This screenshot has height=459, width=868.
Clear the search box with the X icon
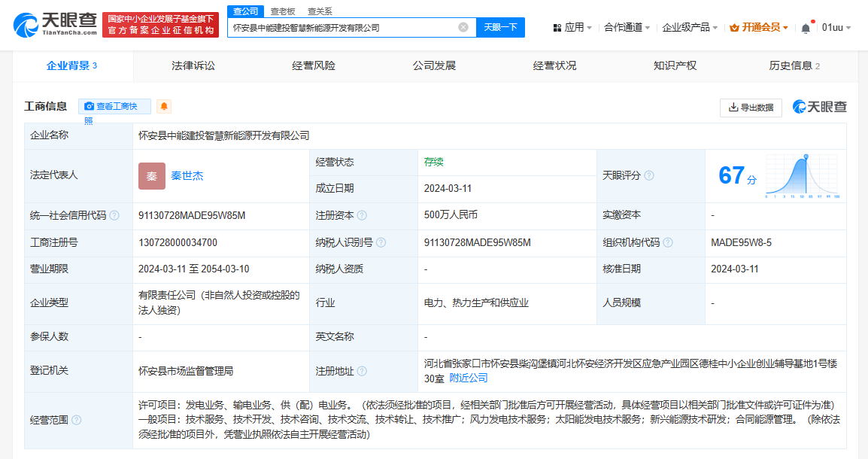[463, 27]
